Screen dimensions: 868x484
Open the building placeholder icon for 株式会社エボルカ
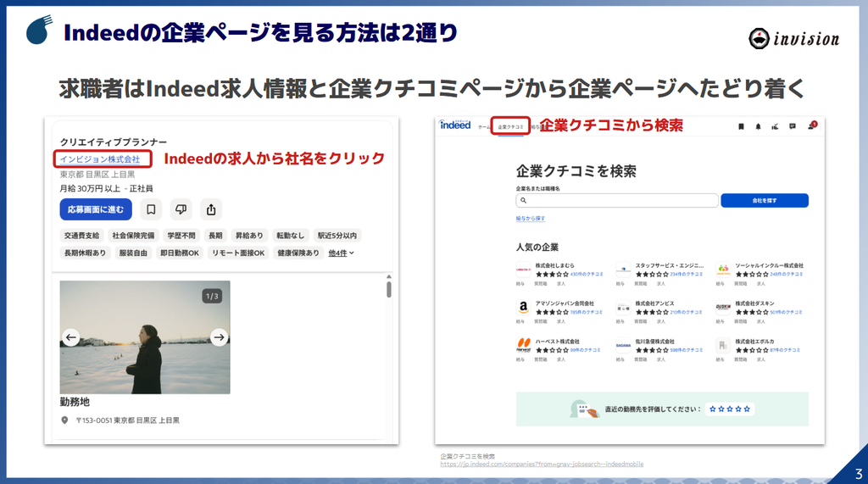723,346
